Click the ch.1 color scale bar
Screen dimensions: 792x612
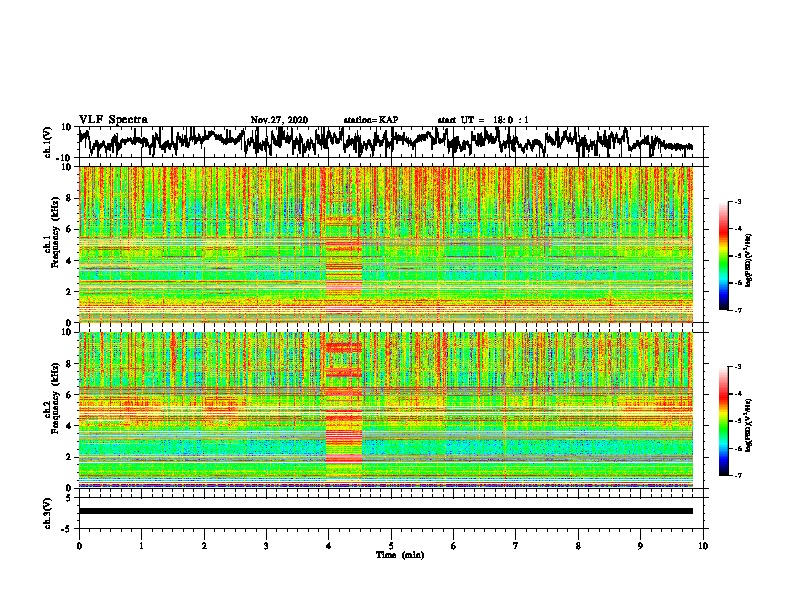point(724,256)
